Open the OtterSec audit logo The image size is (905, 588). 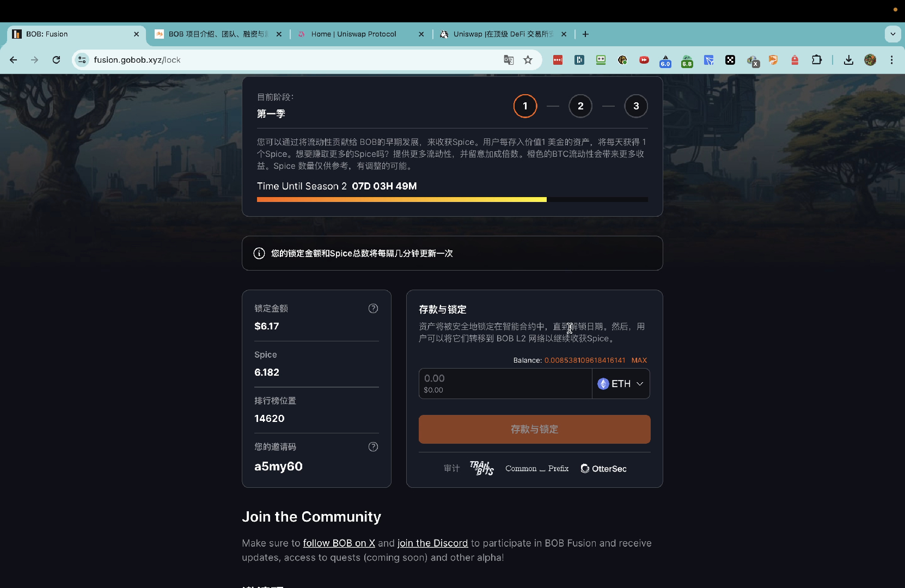coord(603,468)
